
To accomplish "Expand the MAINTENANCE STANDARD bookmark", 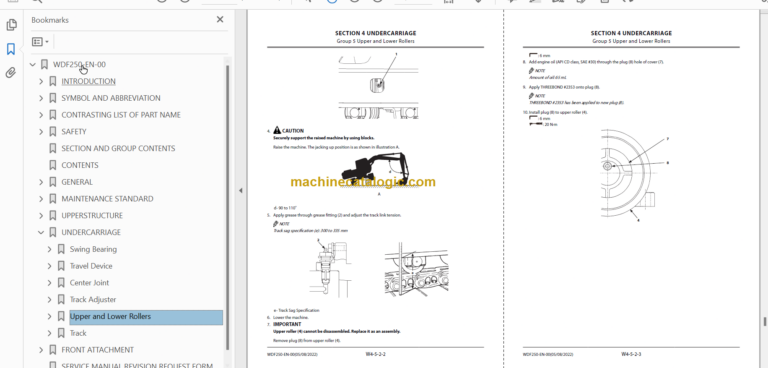I will tap(41, 198).
